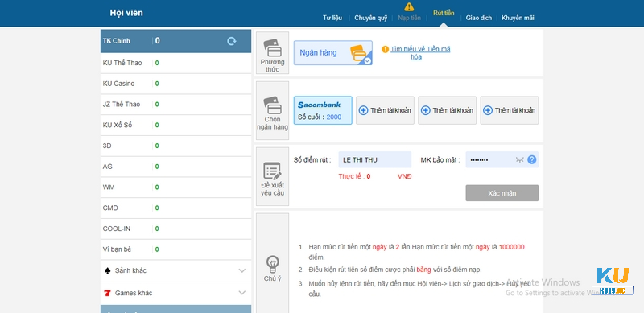
Task: Select the Ví bạn bè row
Action: 175,249
